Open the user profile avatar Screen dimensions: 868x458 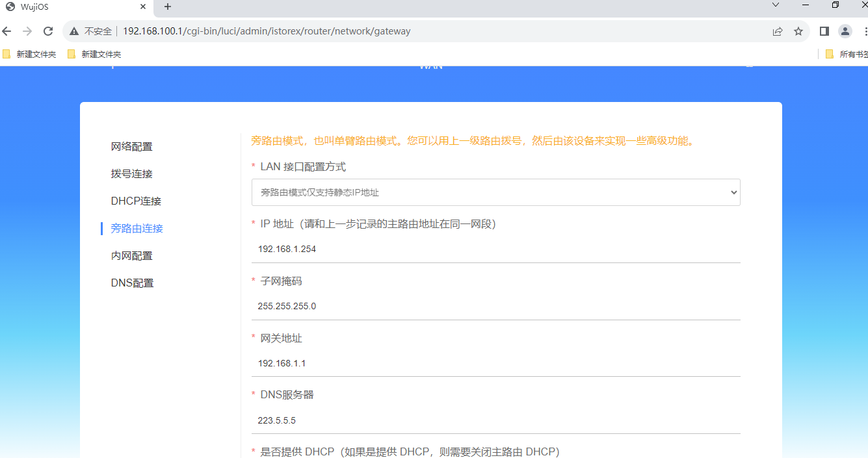(x=845, y=31)
